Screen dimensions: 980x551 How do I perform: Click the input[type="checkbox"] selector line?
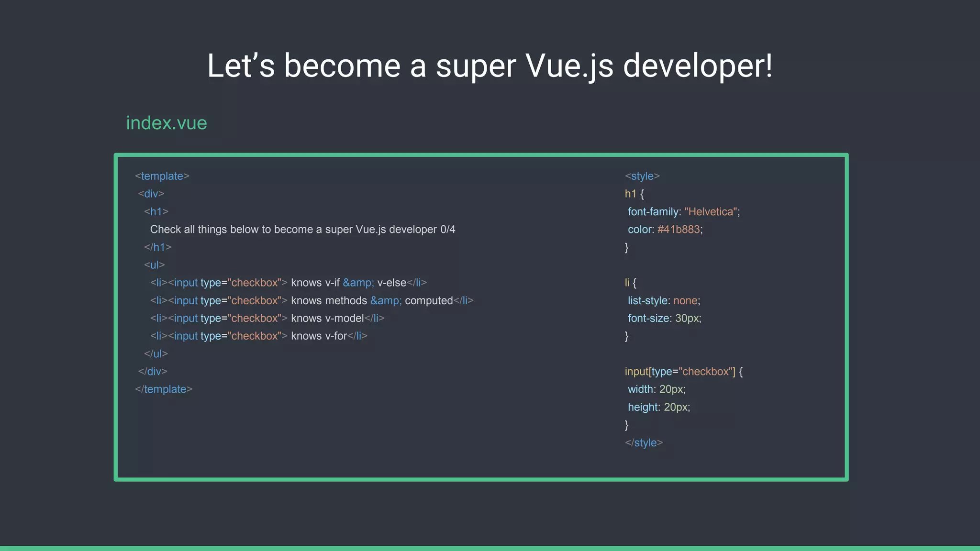point(684,372)
